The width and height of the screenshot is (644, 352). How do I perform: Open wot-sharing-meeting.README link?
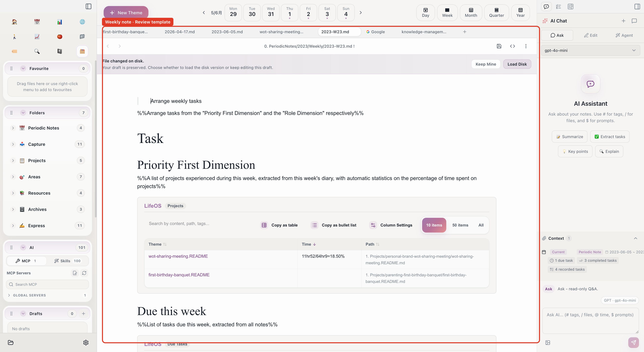click(x=178, y=256)
